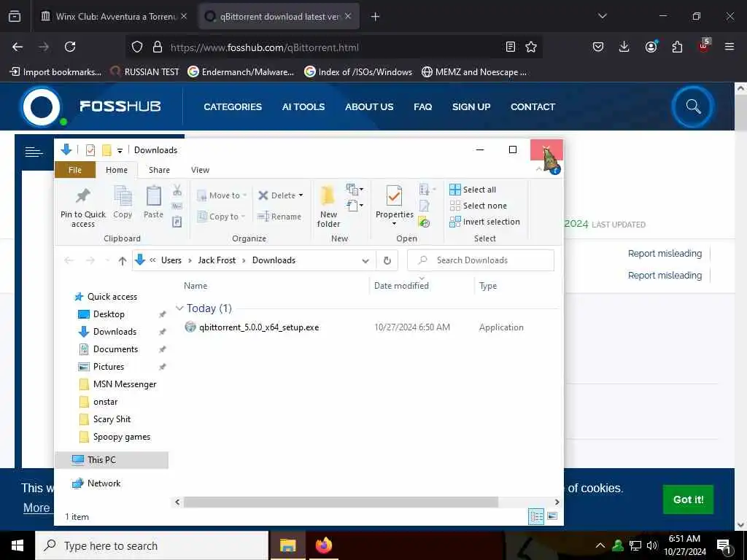
Task: Go up one folder level
Action: tap(123, 260)
